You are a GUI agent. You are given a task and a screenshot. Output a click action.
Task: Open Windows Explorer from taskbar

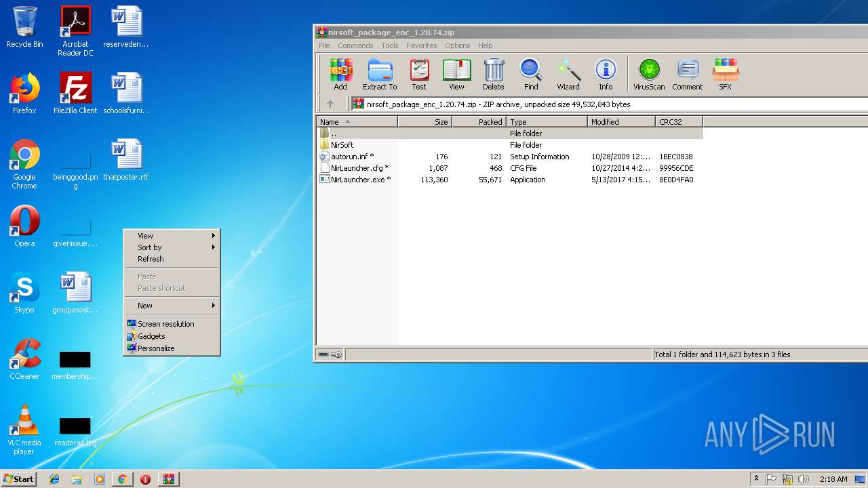(x=77, y=479)
